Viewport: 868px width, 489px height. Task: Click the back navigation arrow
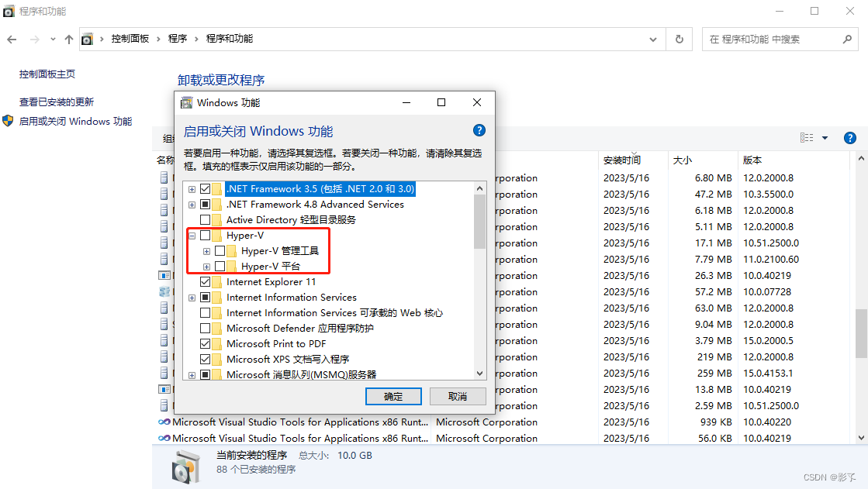[x=12, y=40]
